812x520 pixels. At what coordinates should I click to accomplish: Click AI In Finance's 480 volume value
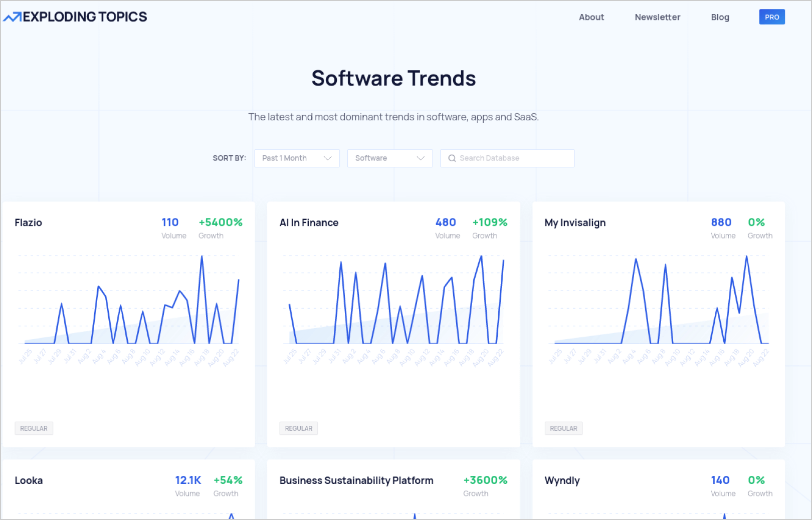coord(446,222)
